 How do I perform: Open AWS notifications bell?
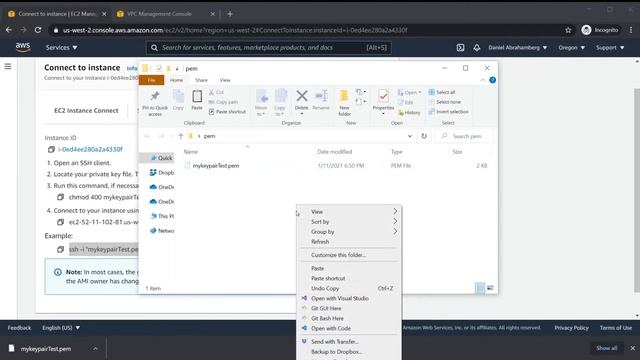point(477,48)
